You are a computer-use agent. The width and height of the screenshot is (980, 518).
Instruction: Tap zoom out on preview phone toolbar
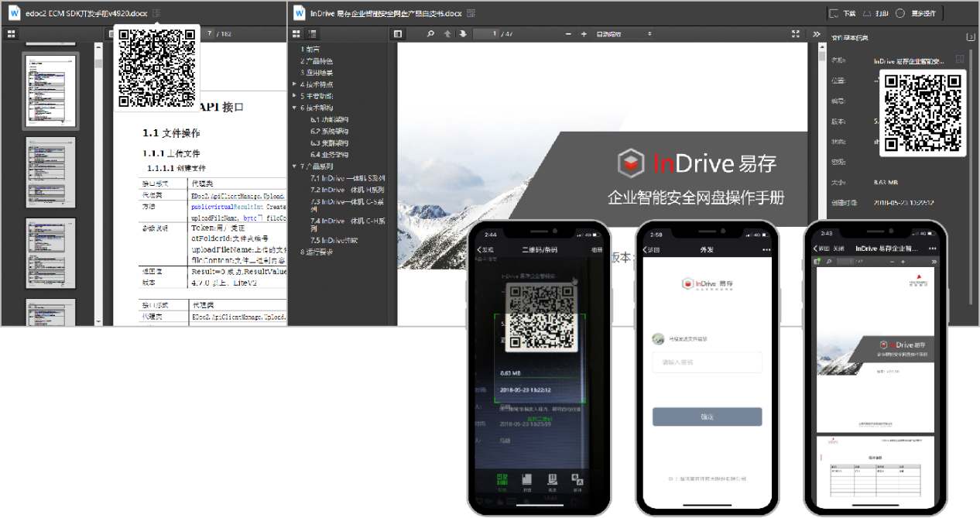coord(891,262)
